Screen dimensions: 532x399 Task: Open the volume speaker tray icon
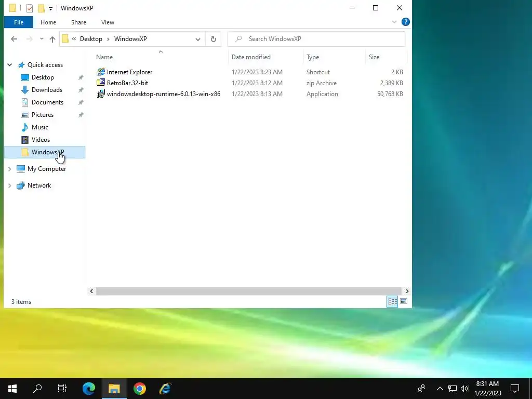tap(464, 389)
